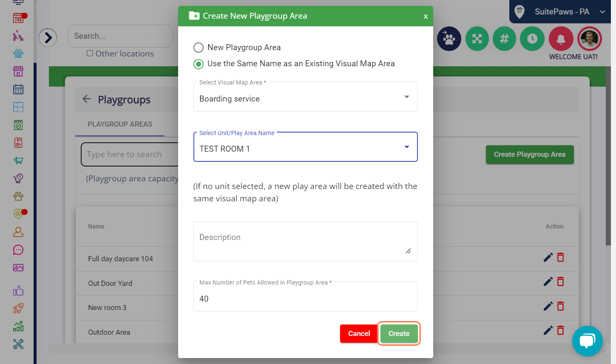Click the page vertical scrollbar
This screenshot has height=364, width=616.
[608, 155]
